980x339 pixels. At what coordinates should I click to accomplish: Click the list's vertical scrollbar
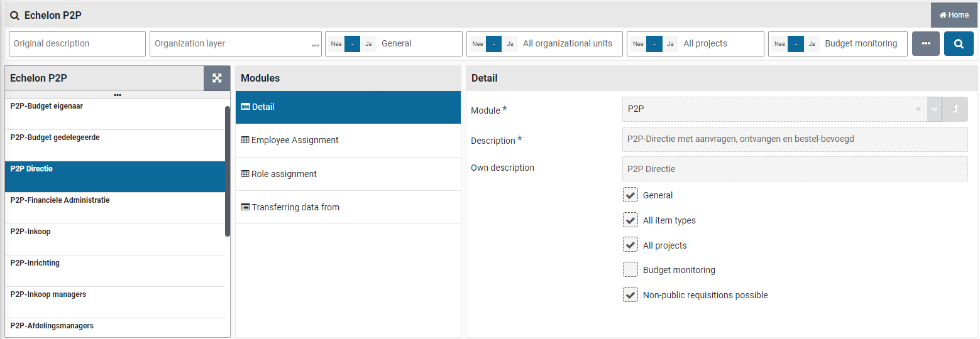[x=228, y=171]
